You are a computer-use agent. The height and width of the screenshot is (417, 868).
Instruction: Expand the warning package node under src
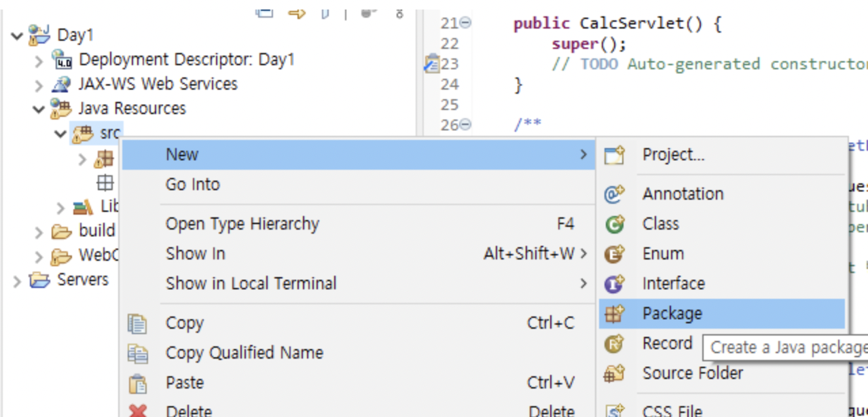[82, 159]
